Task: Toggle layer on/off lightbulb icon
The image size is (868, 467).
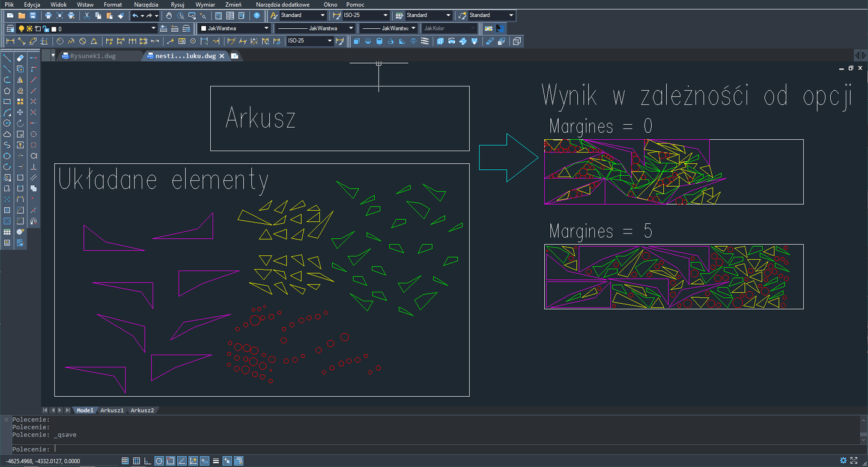Action: 21,28
